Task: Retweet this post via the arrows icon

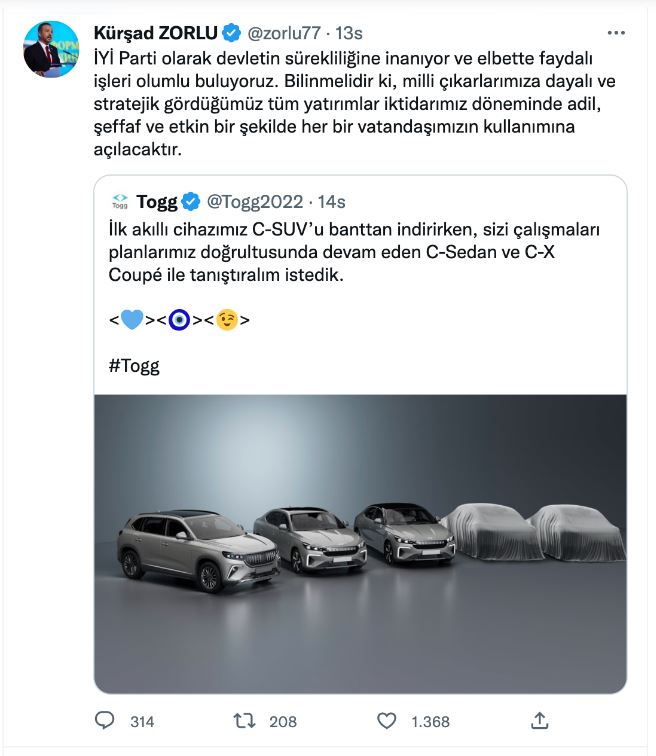Action: [244, 720]
